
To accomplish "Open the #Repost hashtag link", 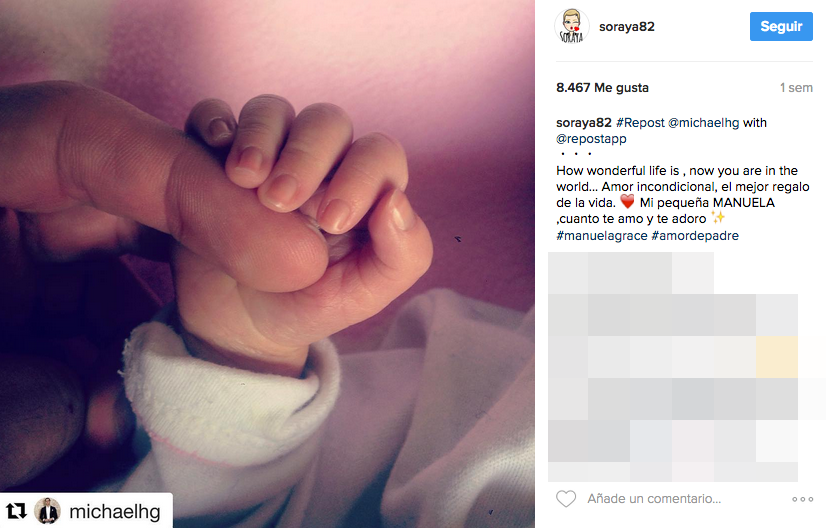I will [x=640, y=123].
